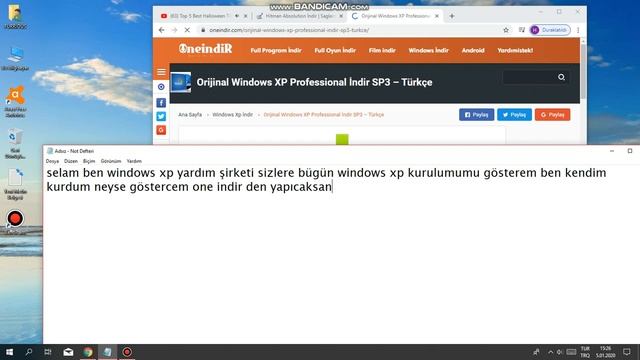Bookmark this page with the star icon
The height and width of the screenshot is (360, 640).
506,30
